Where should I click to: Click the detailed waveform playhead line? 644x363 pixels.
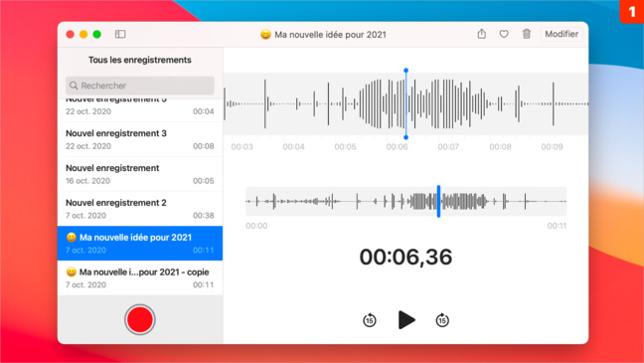click(405, 104)
